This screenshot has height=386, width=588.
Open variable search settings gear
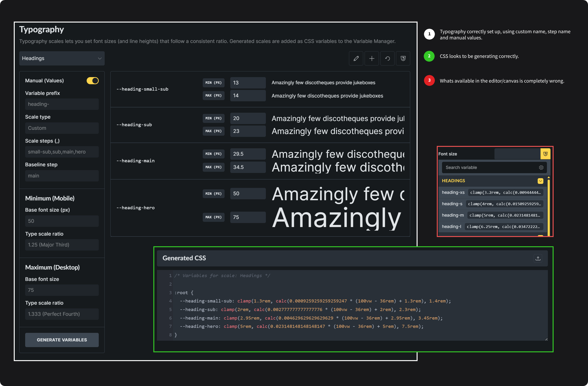[x=541, y=167]
